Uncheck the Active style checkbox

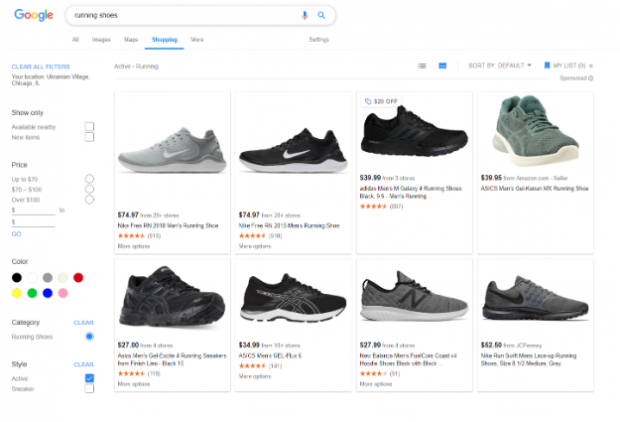[89, 378]
